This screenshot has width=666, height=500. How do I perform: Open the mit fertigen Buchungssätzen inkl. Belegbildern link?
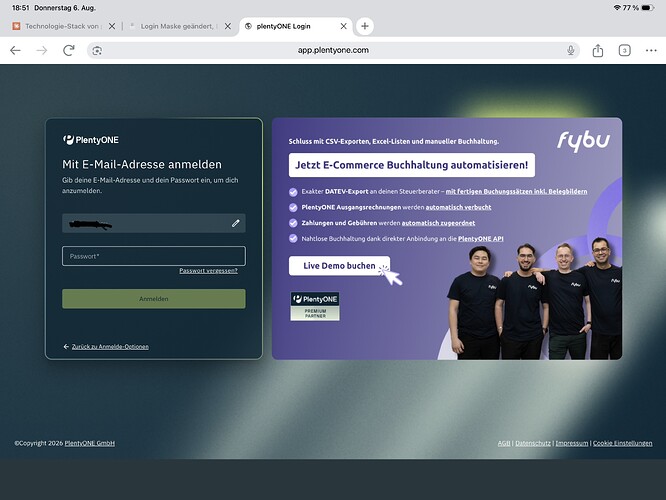516,192
